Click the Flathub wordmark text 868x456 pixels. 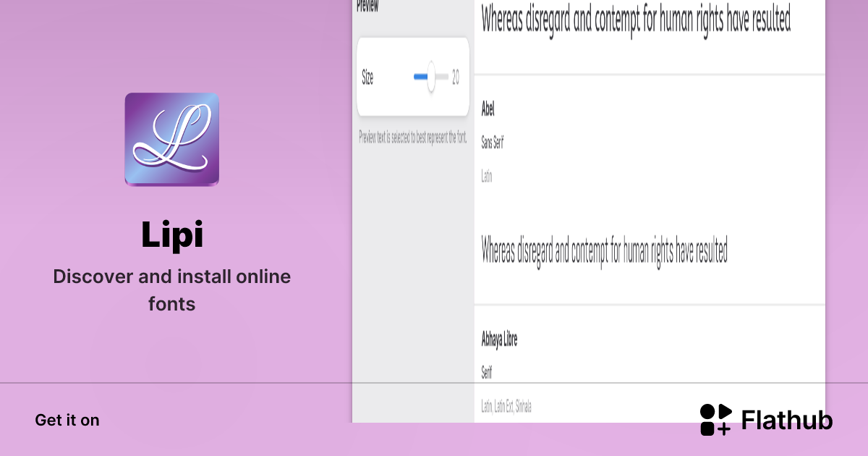click(x=787, y=421)
